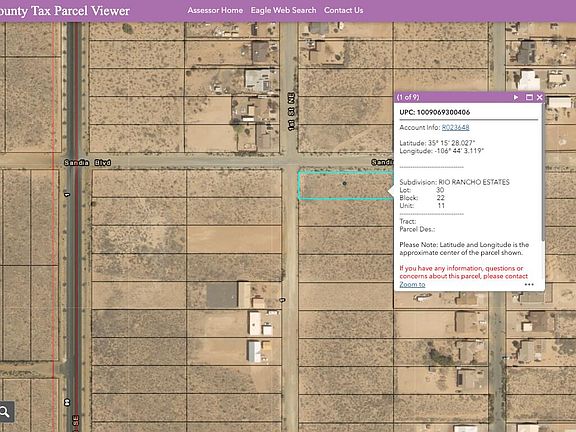The image size is (576, 432).
Task: Click the Subdivision: RIO RANCHO ESTATES text
Action: (x=454, y=182)
